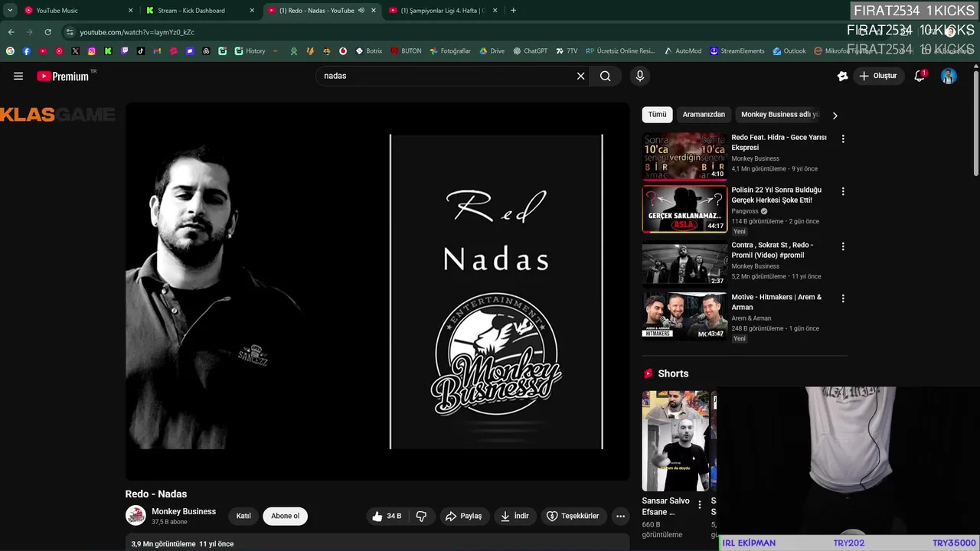This screenshot has height=551, width=980.
Task: Open Kick bookmark icon
Action: tap(108, 51)
